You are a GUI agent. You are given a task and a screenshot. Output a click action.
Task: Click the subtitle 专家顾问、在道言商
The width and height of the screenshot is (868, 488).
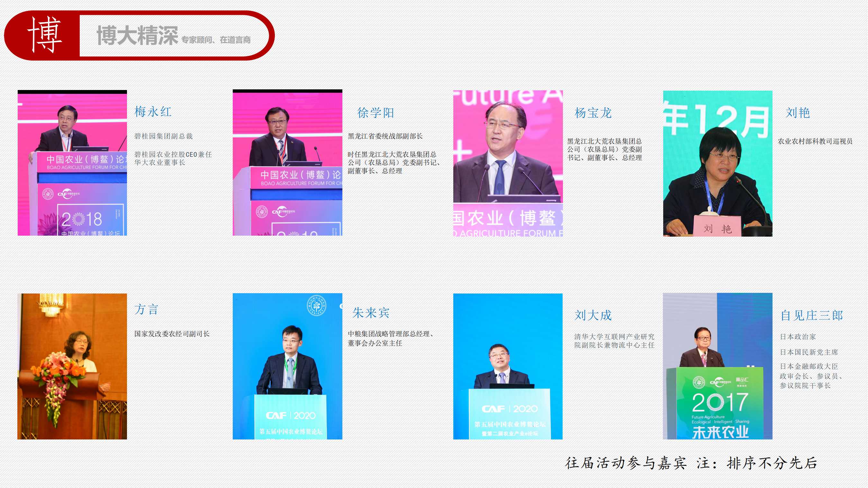click(x=216, y=40)
